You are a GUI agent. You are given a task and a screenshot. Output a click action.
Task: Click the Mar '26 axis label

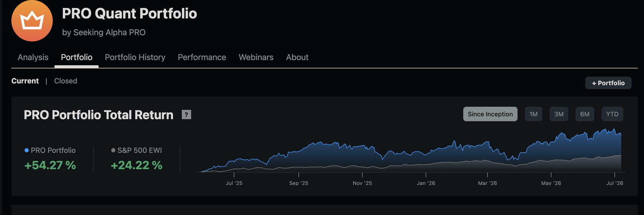pyautogui.click(x=487, y=183)
